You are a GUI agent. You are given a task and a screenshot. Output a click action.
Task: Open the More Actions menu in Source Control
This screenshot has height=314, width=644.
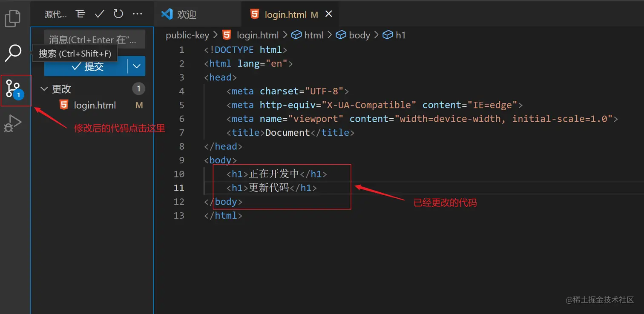[137, 13]
